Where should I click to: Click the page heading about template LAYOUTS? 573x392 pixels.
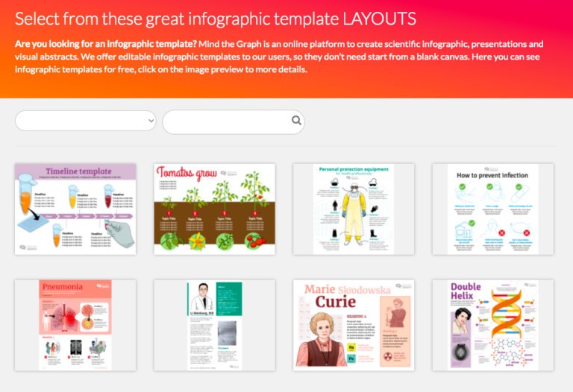coord(216,19)
